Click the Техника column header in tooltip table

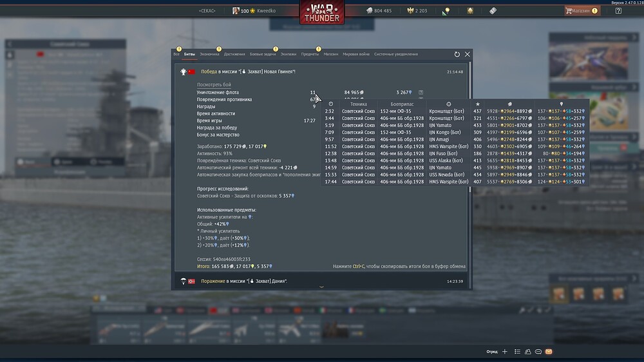pos(359,104)
